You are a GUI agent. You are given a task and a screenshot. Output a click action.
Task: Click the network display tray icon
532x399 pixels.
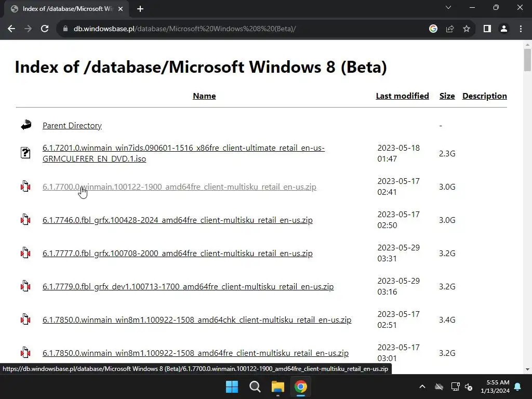455,387
